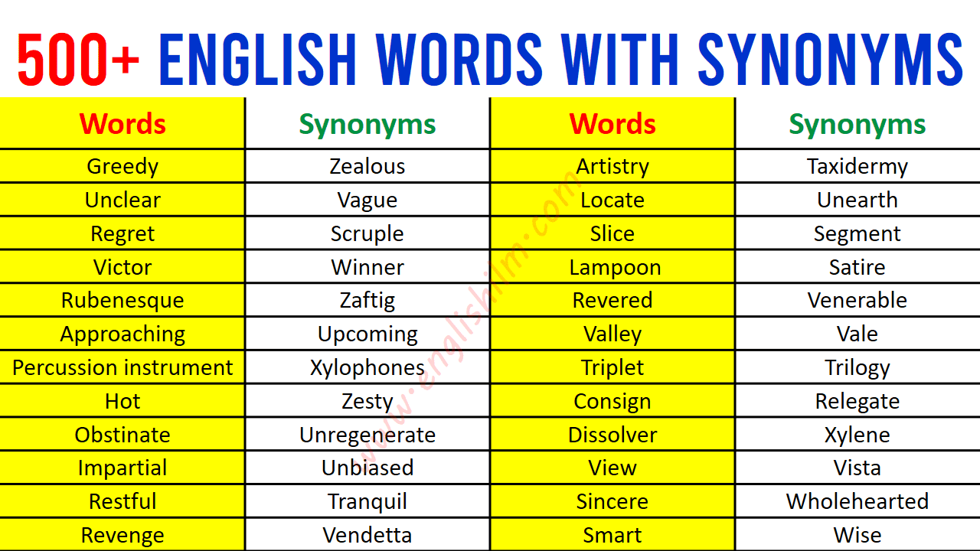Choose the word 'Consign'
The height and width of the screenshot is (551, 980).
pyautogui.click(x=612, y=402)
